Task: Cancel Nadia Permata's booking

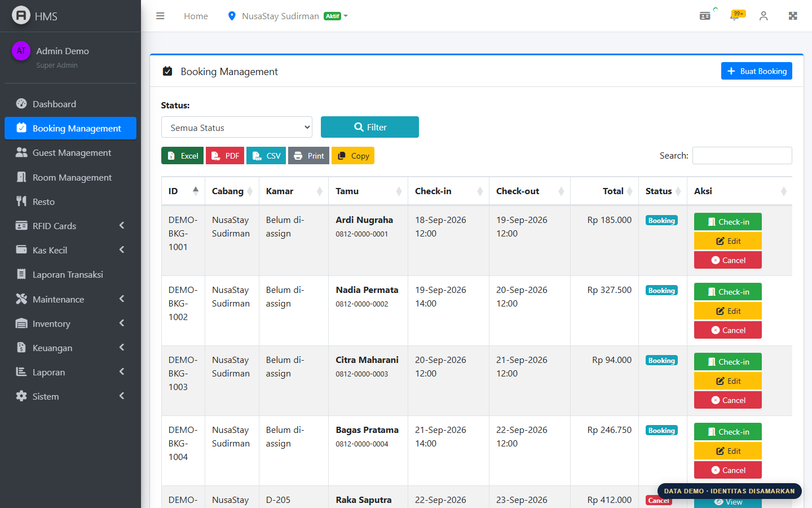Action: tap(728, 330)
